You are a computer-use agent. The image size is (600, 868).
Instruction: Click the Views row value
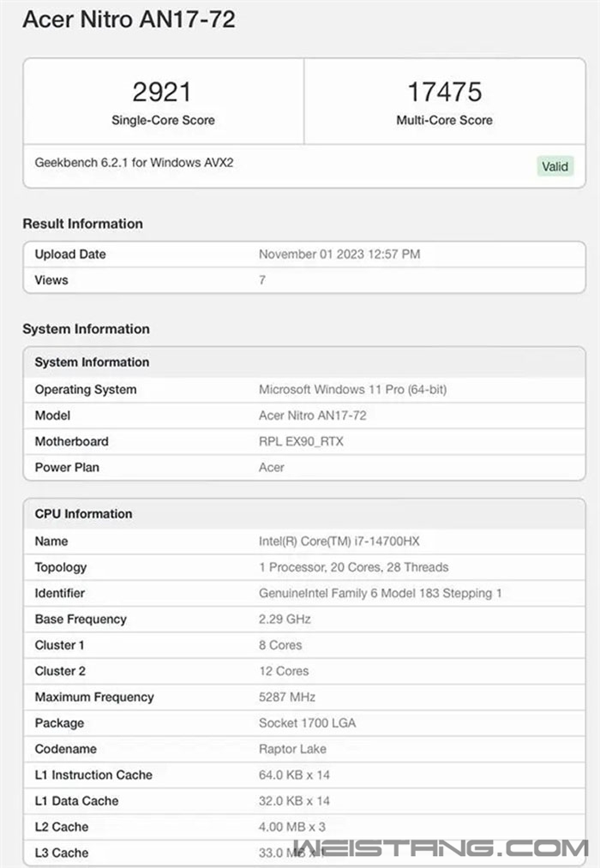[262, 280]
